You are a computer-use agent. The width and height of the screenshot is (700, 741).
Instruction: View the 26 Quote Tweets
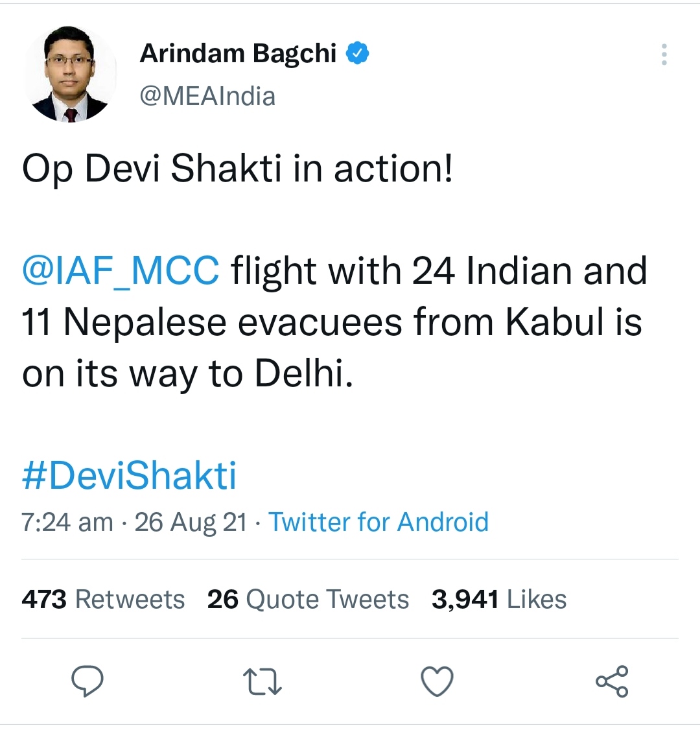pyautogui.click(x=308, y=599)
